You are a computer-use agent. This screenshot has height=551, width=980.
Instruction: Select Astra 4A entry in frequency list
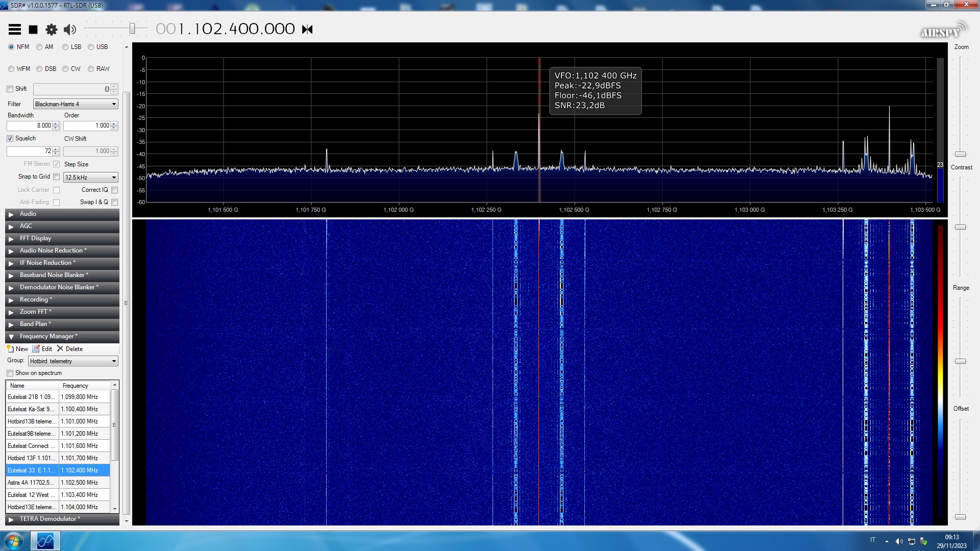coord(31,483)
